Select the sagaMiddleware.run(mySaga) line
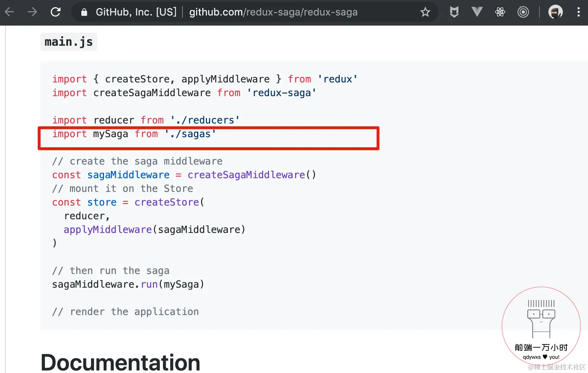The image size is (588, 373). 128,284
